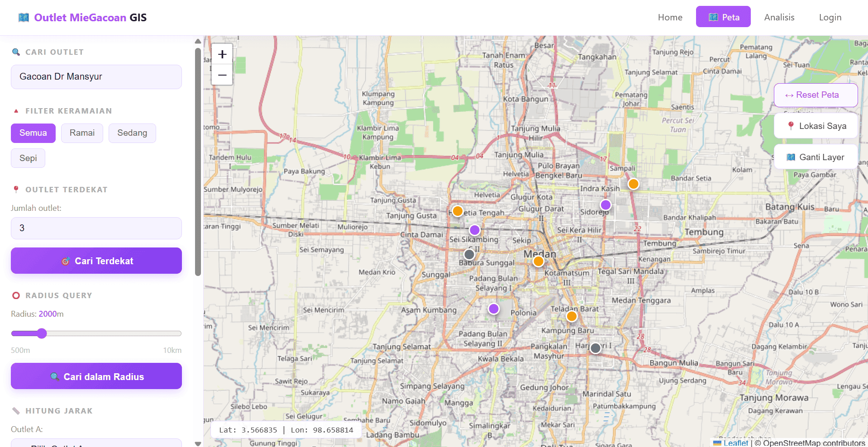Open the Analisis page
Screen dimensions: 868x447
coord(779,17)
